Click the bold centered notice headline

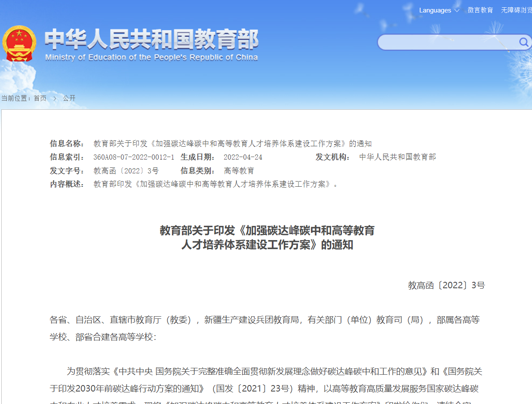[267, 237]
